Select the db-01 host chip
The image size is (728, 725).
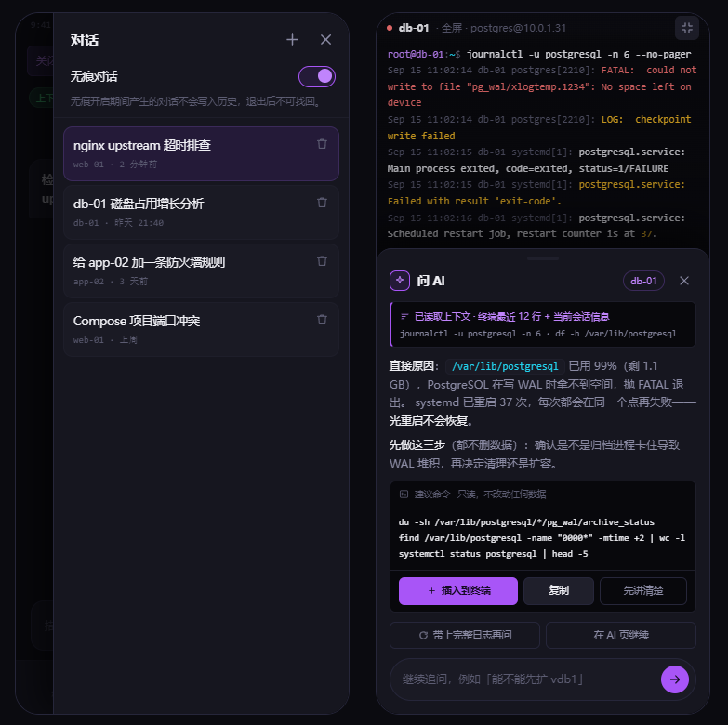click(x=643, y=281)
